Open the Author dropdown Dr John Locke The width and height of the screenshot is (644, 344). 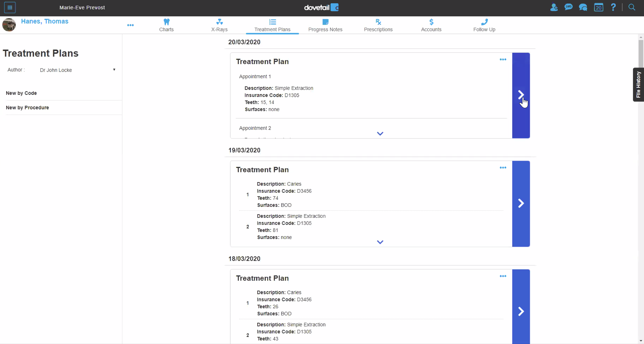click(x=77, y=70)
